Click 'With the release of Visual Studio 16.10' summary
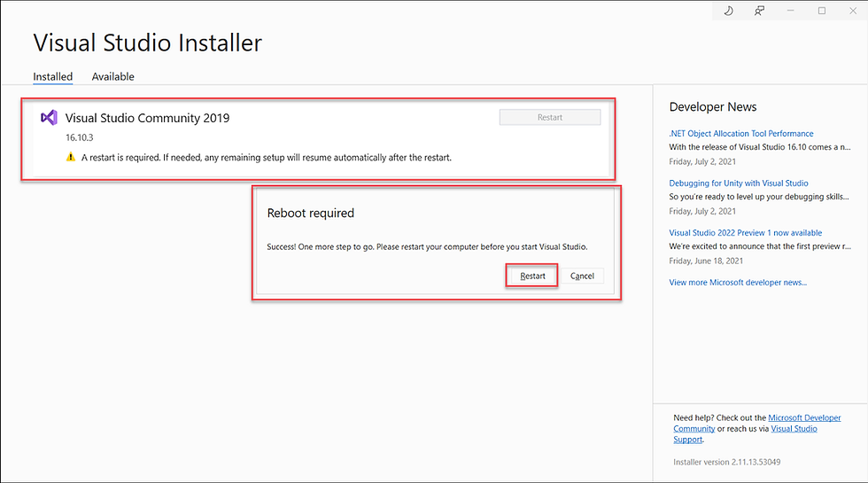The image size is (868, 483). pos(760,147)
